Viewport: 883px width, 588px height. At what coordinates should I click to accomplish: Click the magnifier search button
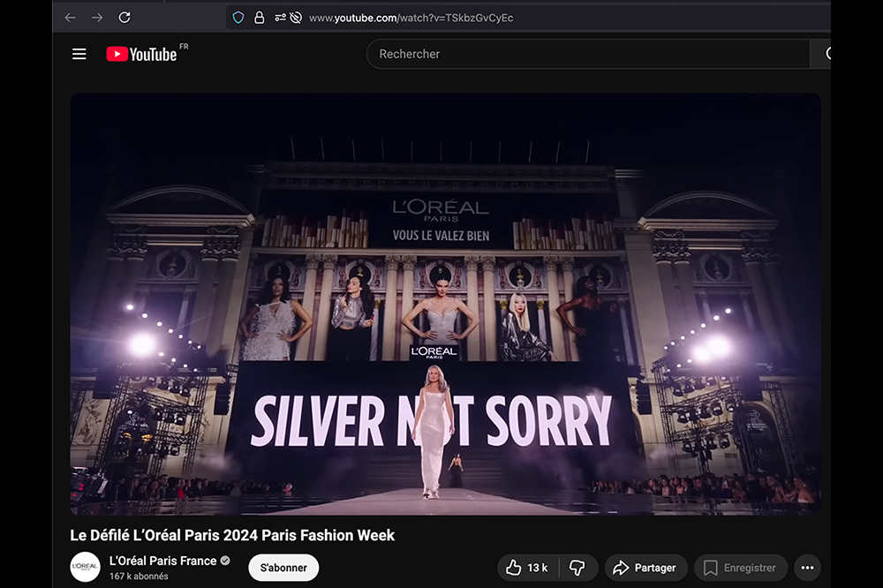pyautogui.click(x=826, y=54)
